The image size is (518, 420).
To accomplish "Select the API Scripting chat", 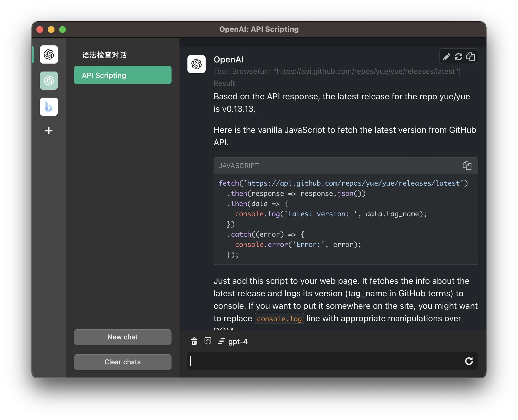I will (122, 75).
